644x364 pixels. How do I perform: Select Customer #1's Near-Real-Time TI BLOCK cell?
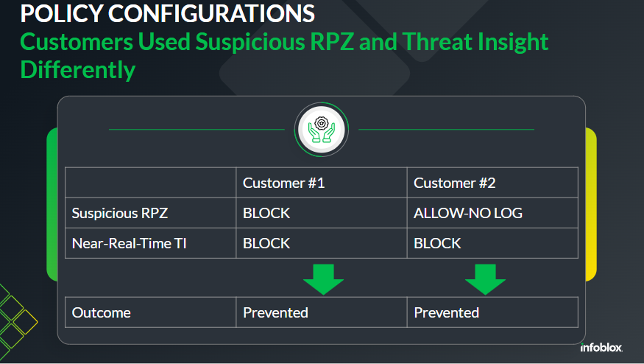click(x=266, y=243)
